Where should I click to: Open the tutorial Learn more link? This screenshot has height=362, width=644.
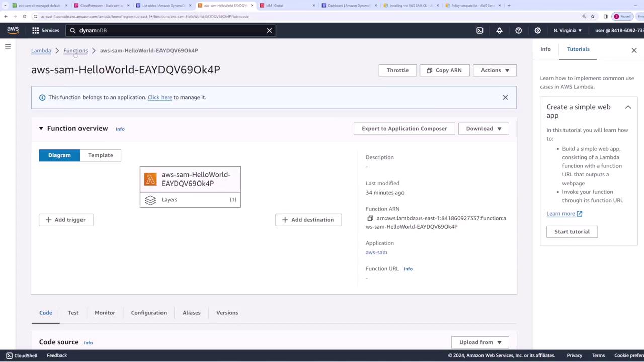click(565, 214)
